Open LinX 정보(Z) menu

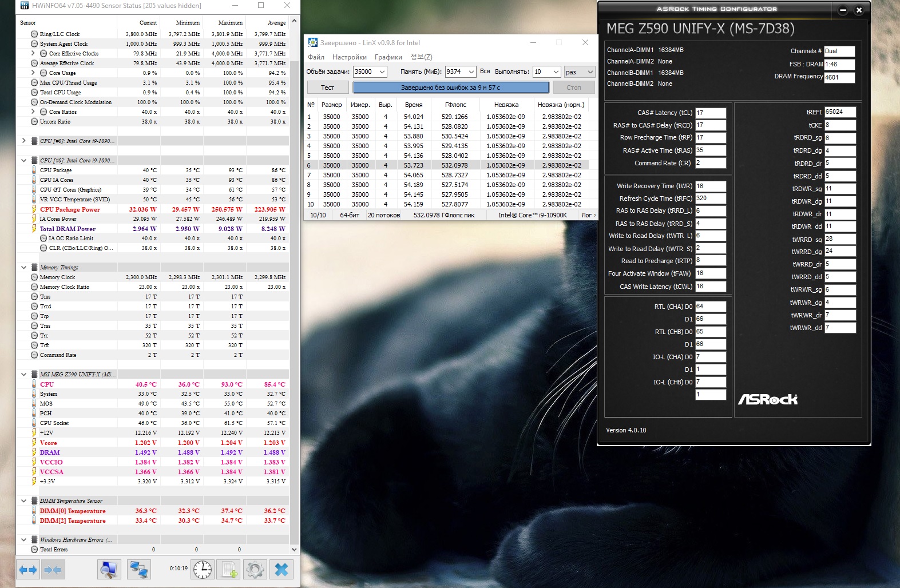pos(421,57)
